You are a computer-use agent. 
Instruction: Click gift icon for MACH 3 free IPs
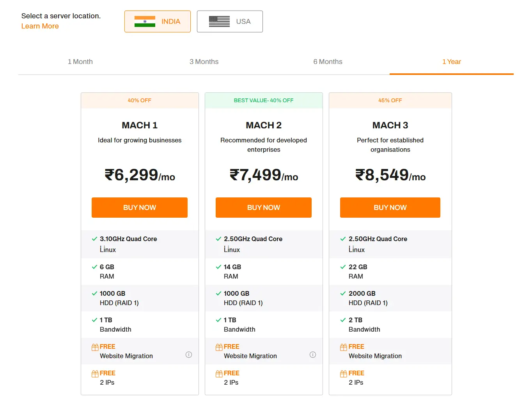pyautogui.click(x=343, y=374)
